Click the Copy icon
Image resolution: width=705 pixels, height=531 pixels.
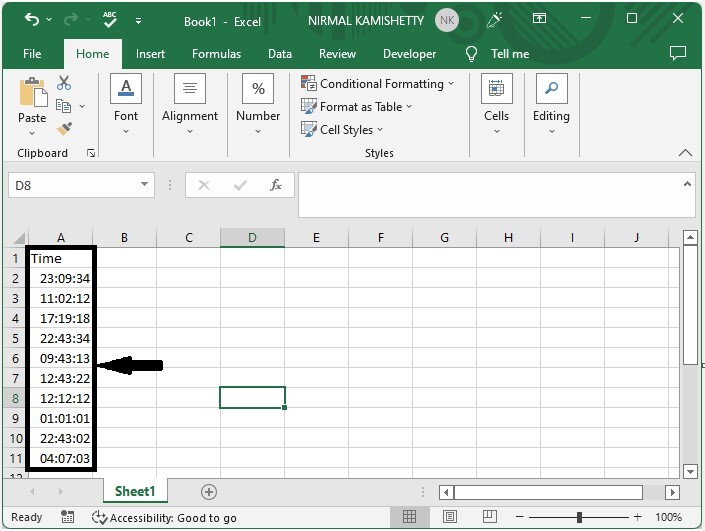63,106
